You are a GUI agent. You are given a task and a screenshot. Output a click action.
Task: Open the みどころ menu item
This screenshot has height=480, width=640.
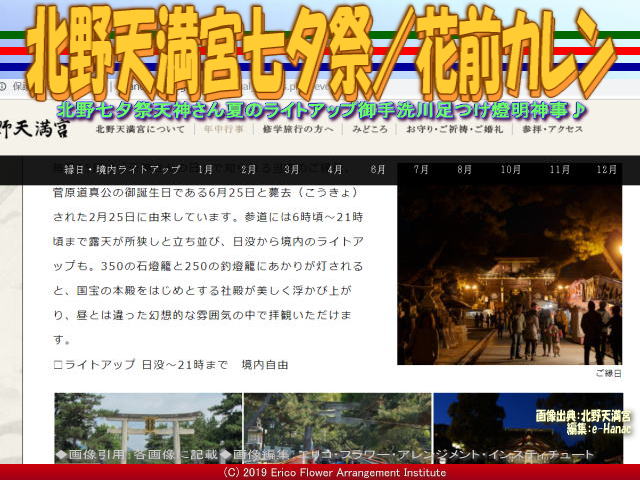[370, 129]
